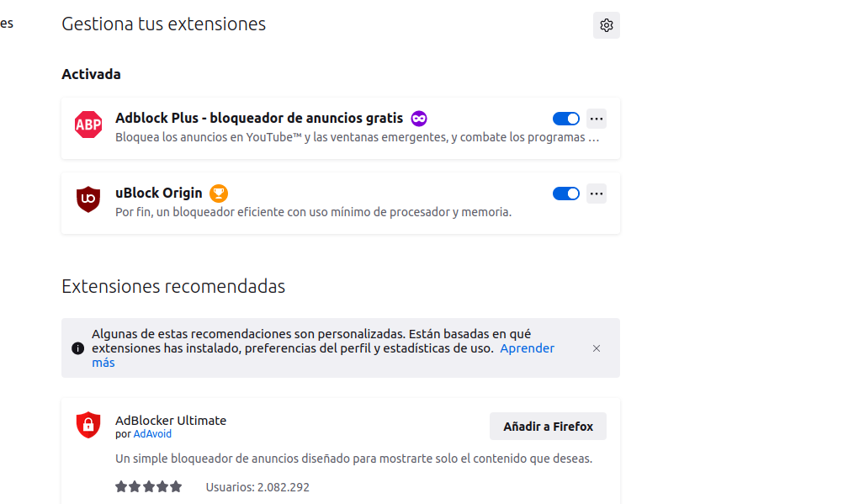Screen dimensions: 854x504
Task: Click the Usuarios: 2.082.292 count
Action: 257,487
